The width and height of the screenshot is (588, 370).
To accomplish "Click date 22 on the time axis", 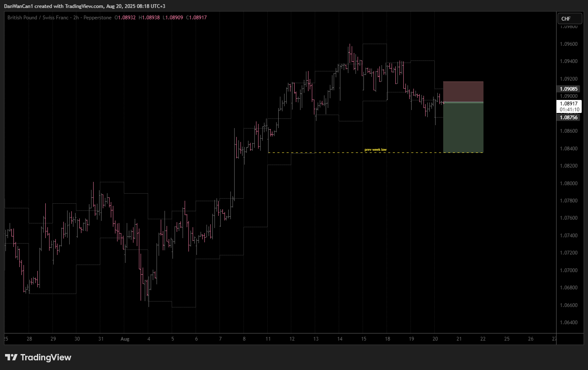I will (x=483, y=339).
